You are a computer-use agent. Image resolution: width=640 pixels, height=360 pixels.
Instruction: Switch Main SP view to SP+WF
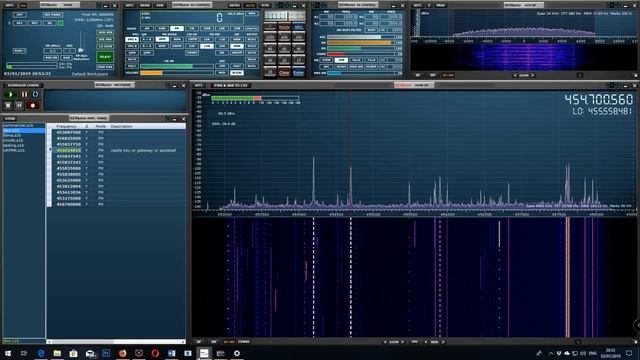(229, 342)
